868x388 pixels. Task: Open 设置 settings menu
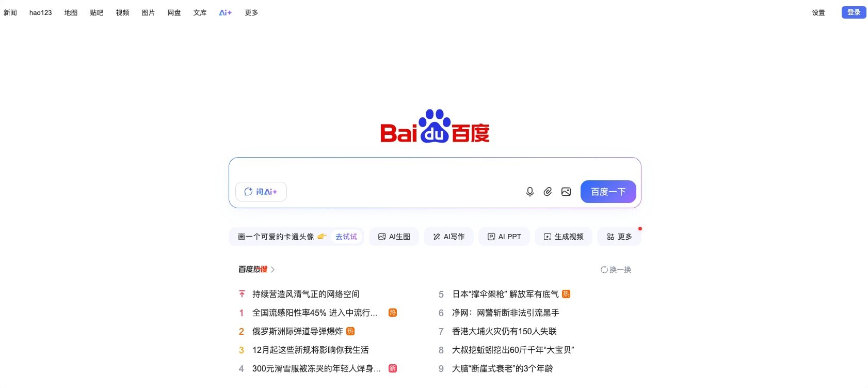(818, 12)
